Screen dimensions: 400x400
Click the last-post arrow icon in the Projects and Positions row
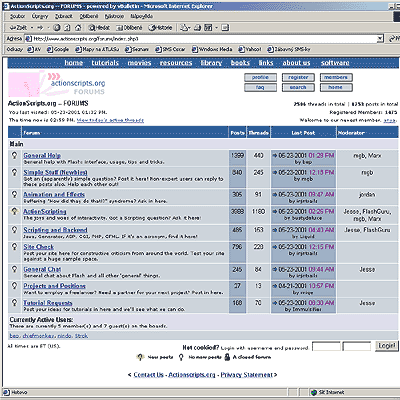coord(275,286)
